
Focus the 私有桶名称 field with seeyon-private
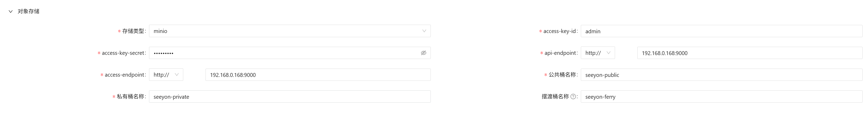(x=290, y=96)
